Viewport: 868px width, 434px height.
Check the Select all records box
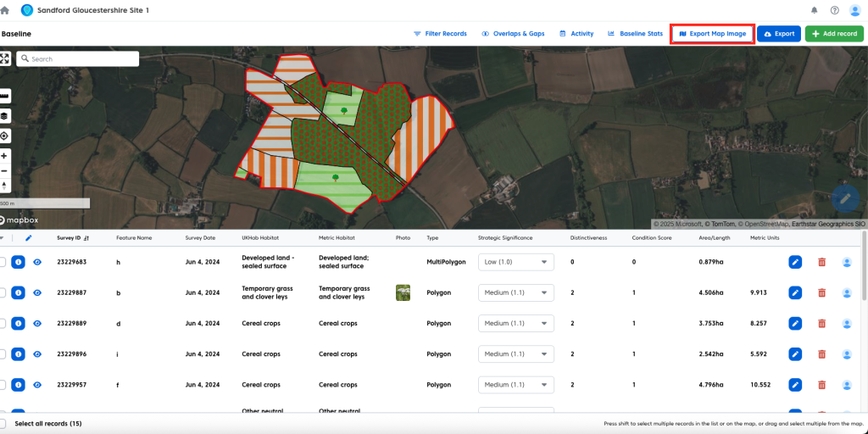pyautogui.click(x=3, y=423)
